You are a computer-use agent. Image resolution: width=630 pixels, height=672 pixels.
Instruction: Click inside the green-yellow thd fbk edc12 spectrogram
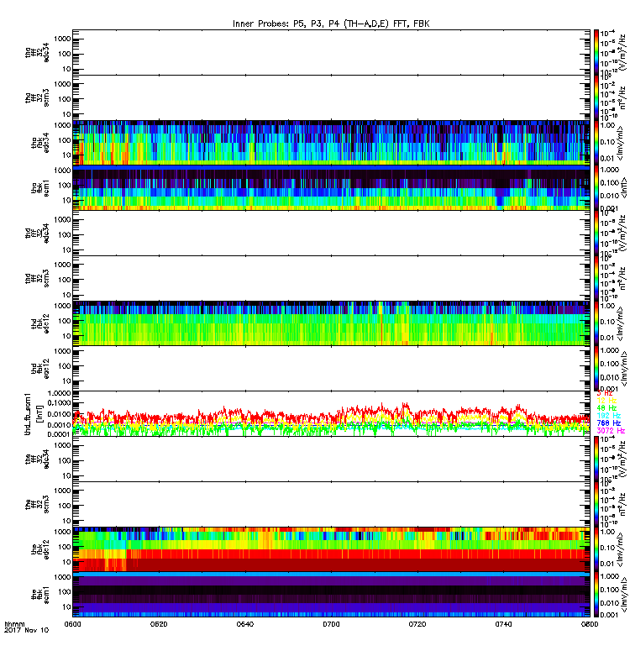click(x=331, y=323)
